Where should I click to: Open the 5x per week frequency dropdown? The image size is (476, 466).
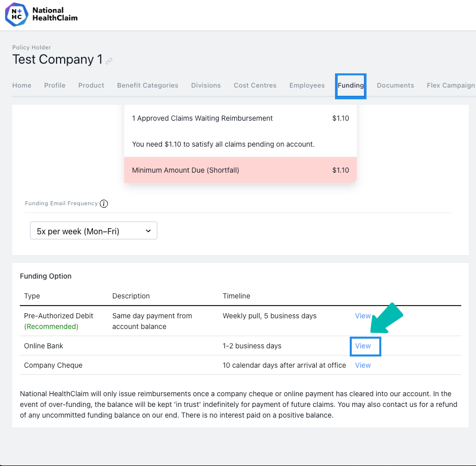(94, 231)
